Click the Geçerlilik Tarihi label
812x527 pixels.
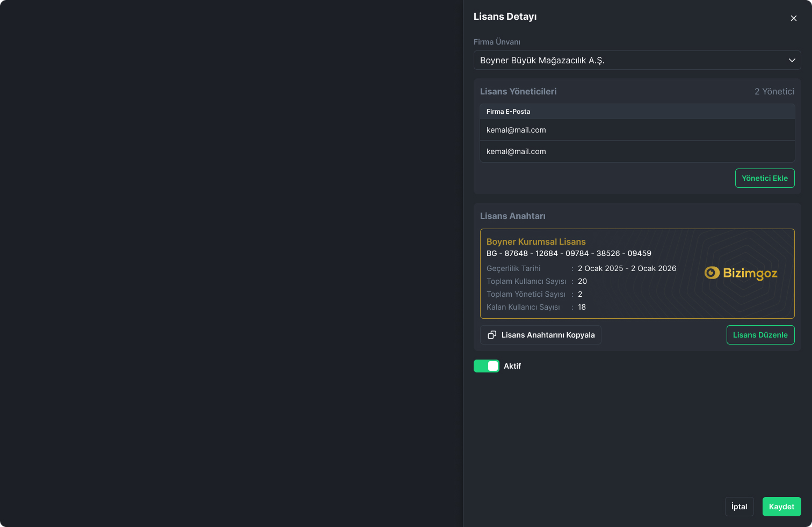tap(513, 268)
